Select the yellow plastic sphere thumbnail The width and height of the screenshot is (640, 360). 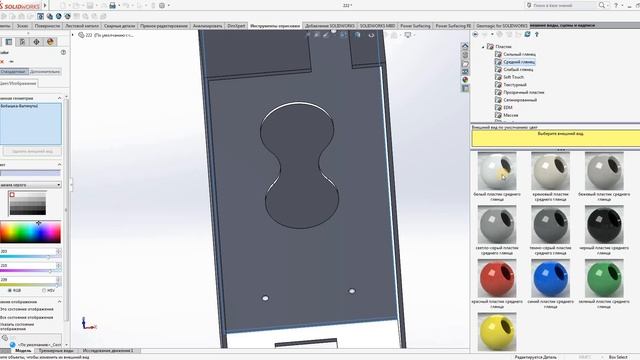(497, 331)
